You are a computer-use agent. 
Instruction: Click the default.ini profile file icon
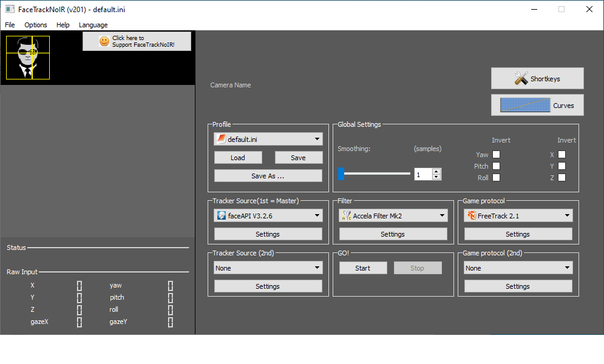click(x=221, y=139)
